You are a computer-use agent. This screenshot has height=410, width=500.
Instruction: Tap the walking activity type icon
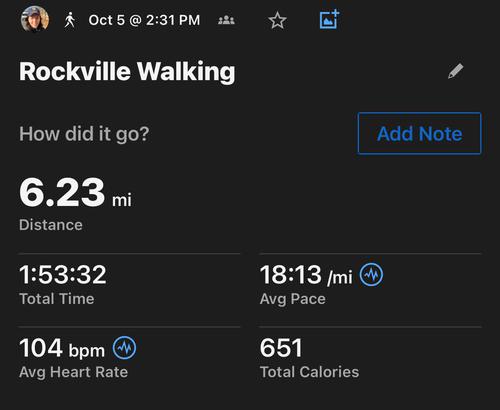point(70,20)
